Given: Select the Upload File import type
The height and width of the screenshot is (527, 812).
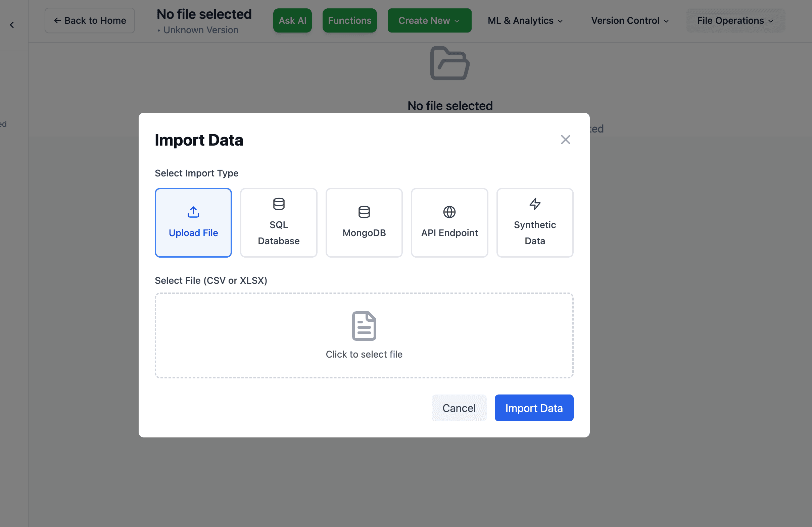Looking at the screenshot, I should pyautogui.click(x=193, y=223).
